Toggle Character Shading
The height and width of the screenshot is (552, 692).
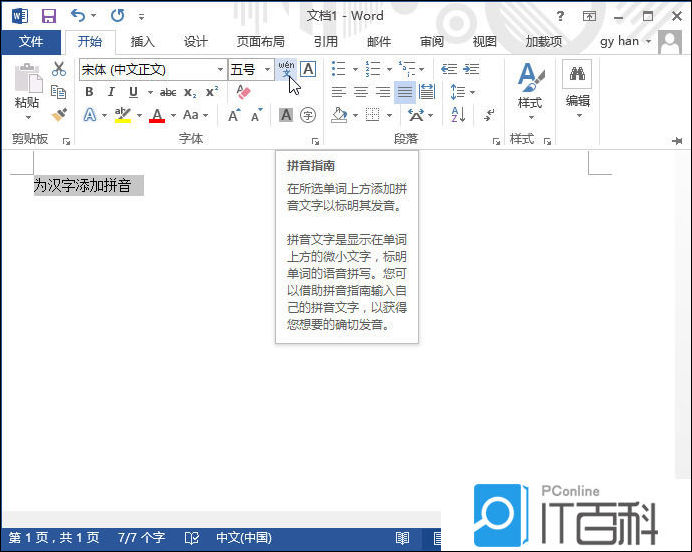point(286,115)
